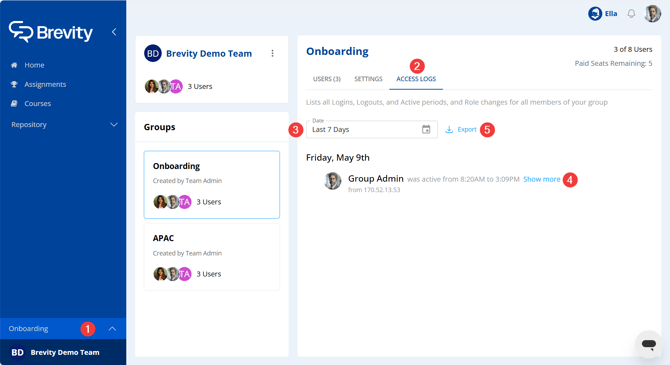Switch to the Settings tab
The image size is (670, 365).
pyautogui.click(x=368, y=79)
